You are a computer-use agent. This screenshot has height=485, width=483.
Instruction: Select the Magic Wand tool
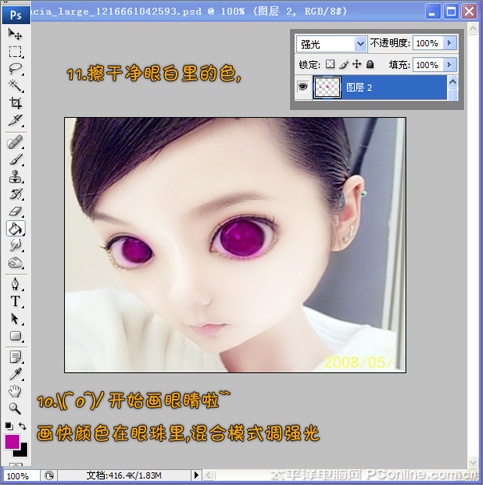pyautogui.click(x=15, y=86)
